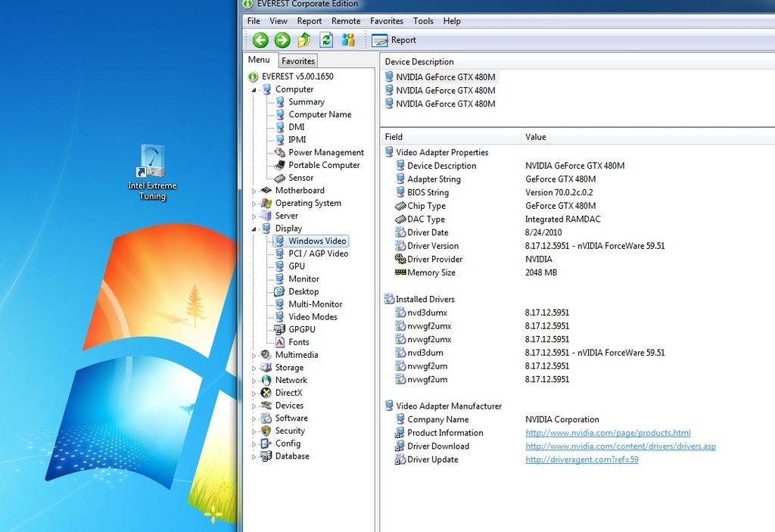Go forward with the green right arrow
775x532 pixels.
pyautogui.click(x=282, y=40)
